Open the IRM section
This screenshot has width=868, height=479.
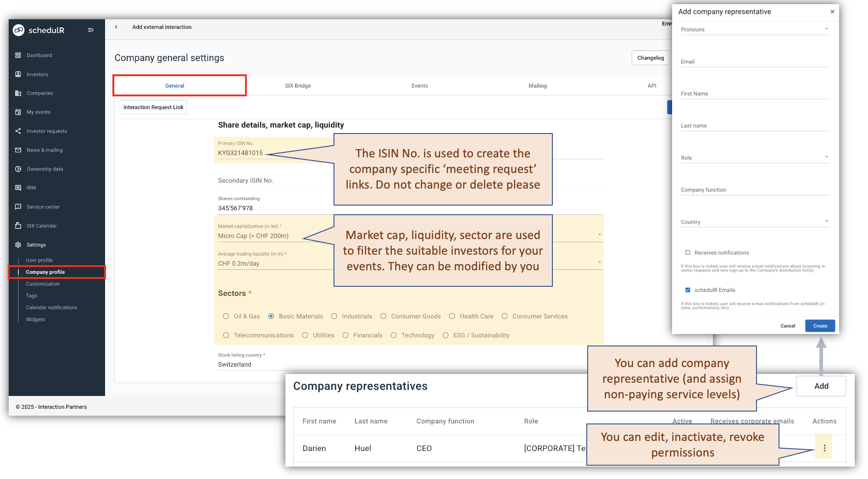tap(31, 188)
